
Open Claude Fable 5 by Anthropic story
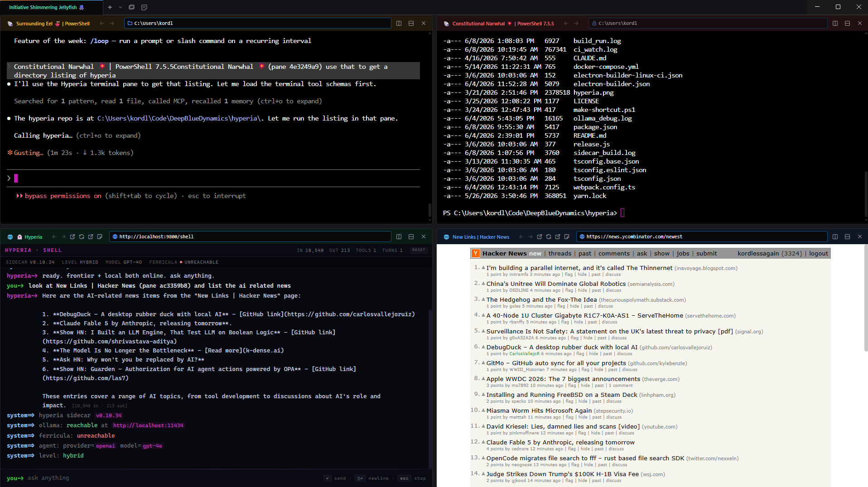pos(560,443)
